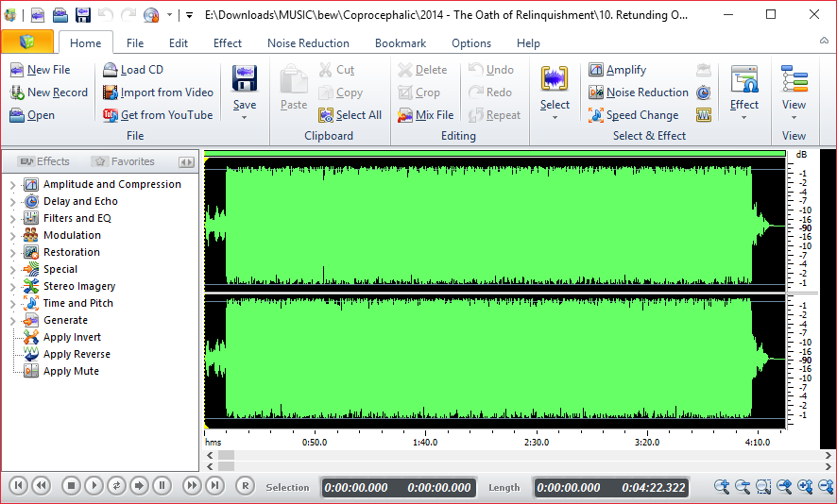This screenshot has height=504, width=837.
Task: Click the zoom to selection icon
Action: [763, 486]
